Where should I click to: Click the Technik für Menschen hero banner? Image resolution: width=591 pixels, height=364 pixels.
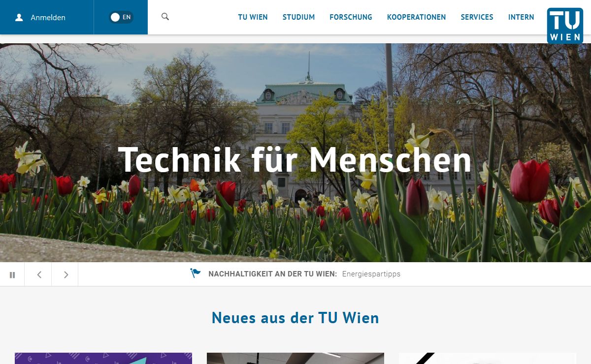[x=295, y=160]
